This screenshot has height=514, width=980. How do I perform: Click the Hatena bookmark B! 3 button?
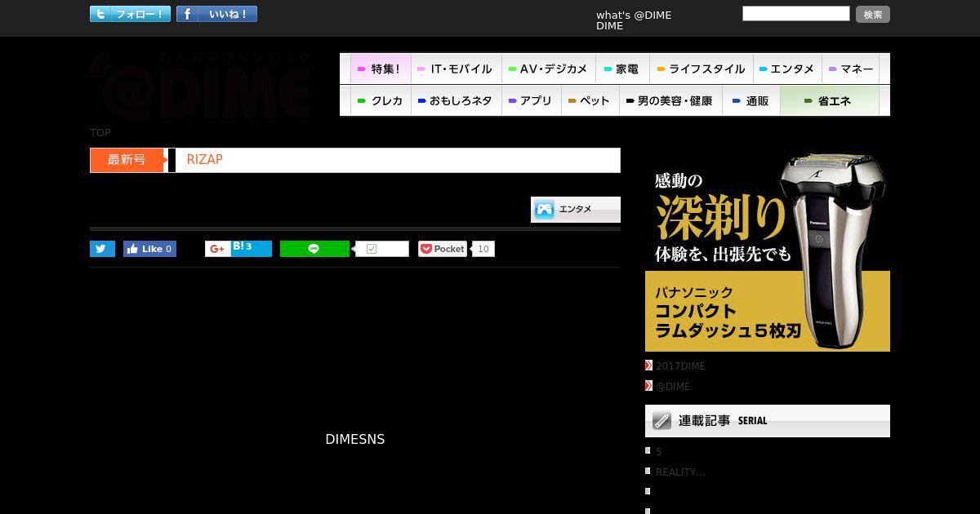[251, 249]
